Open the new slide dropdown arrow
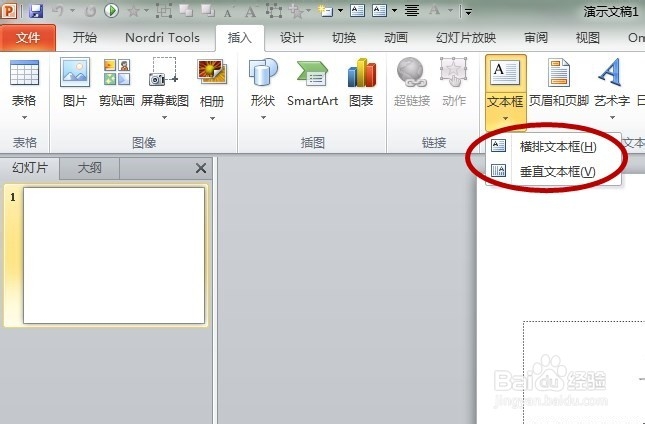This screenshot has height=424, width=645. pyautogui.click(x=340, y=11)
